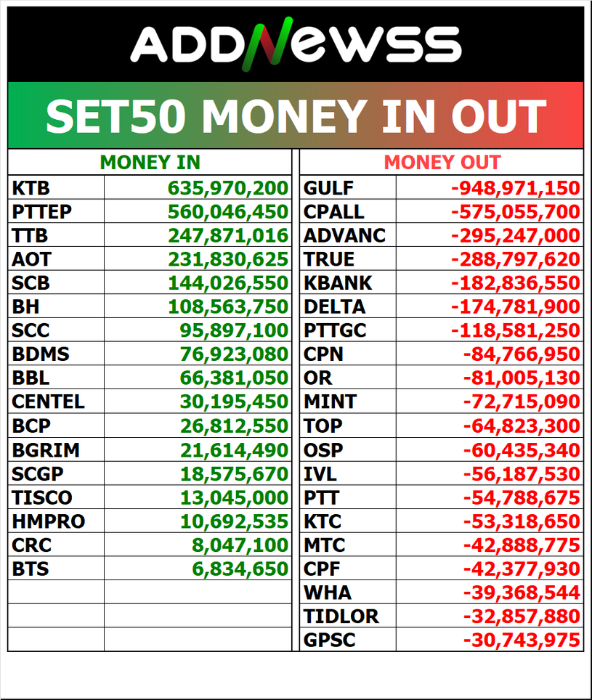Select the CENTEL stock symbol
This screenshot has width=592, height=700.
click(x=48, y=402)
